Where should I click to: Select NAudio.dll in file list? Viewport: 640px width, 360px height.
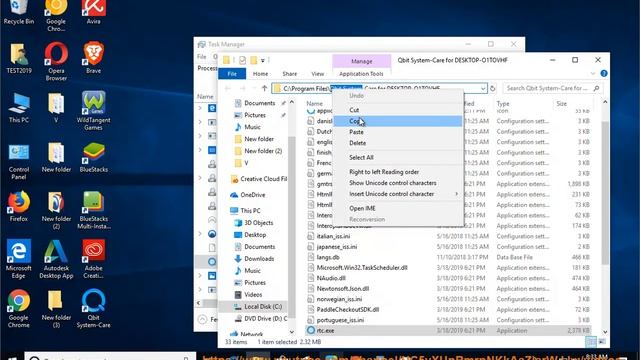331,278
